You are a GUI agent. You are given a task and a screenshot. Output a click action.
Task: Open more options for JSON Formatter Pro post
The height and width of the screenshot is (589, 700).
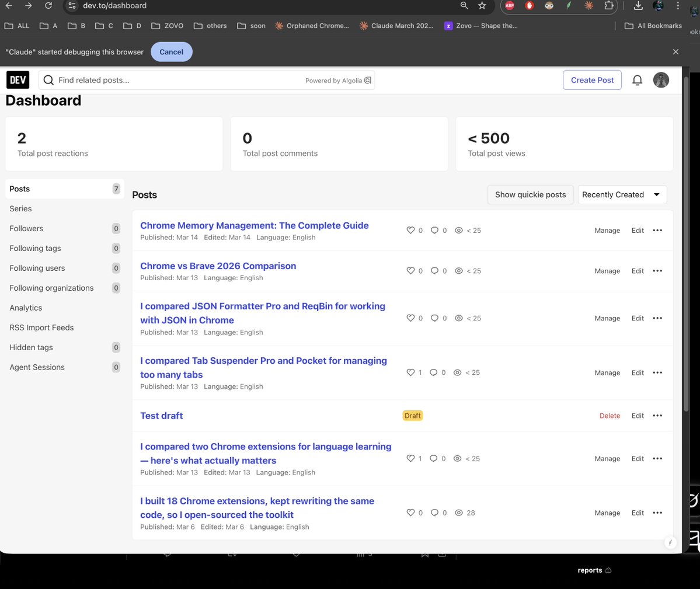pos(657,318)
